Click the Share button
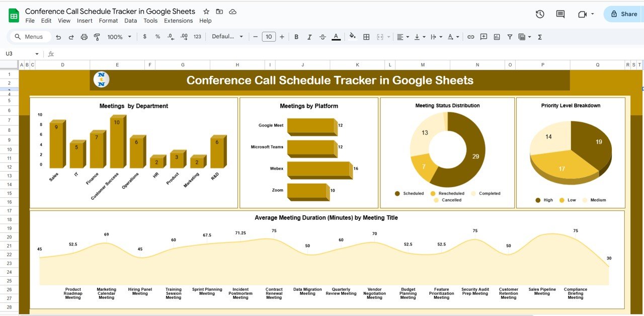This screenshot has height=316, width=644. [x=624, y=14]
